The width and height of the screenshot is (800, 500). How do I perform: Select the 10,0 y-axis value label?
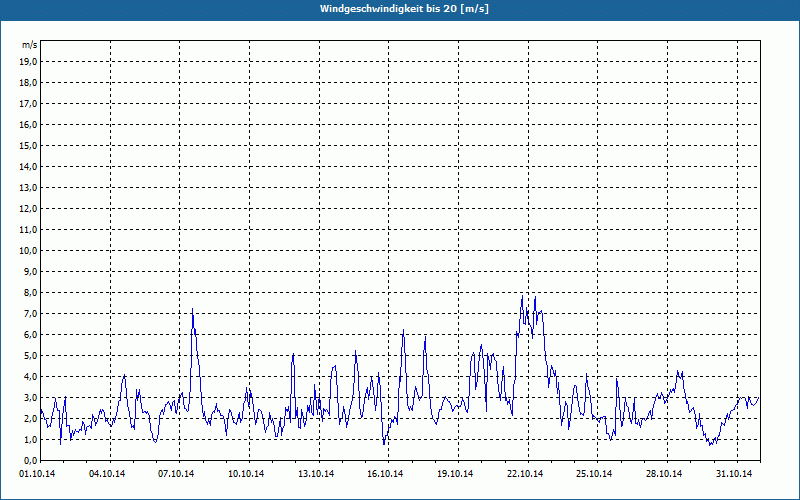29,250
